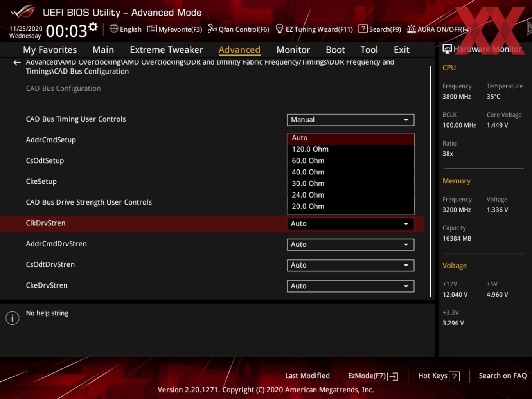Click the +12V 12.040 V reading
Viewport: 532px width, 399px height.
(x=455, y=295)
